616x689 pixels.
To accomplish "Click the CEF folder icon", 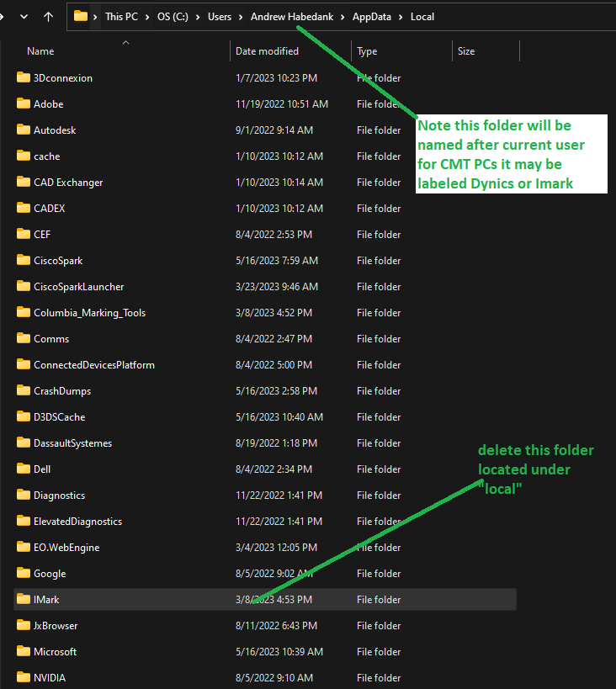I will click(24, 234).
